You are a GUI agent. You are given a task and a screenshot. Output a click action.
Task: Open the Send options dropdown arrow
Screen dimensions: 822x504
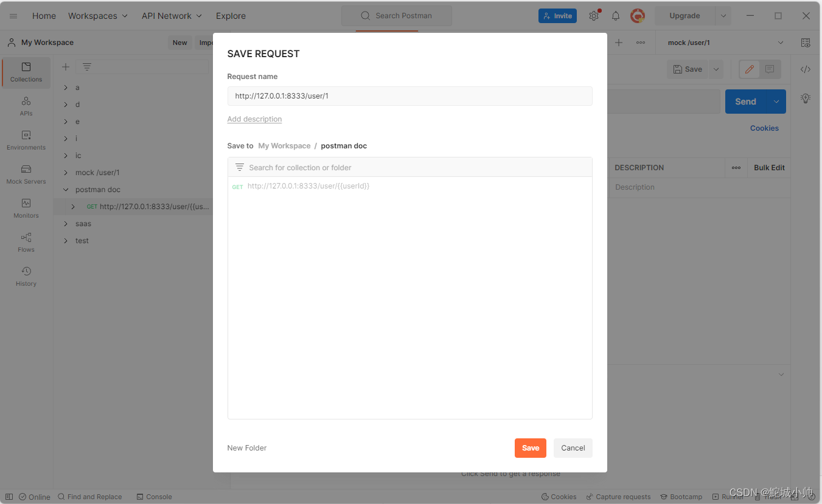point(776,102)
